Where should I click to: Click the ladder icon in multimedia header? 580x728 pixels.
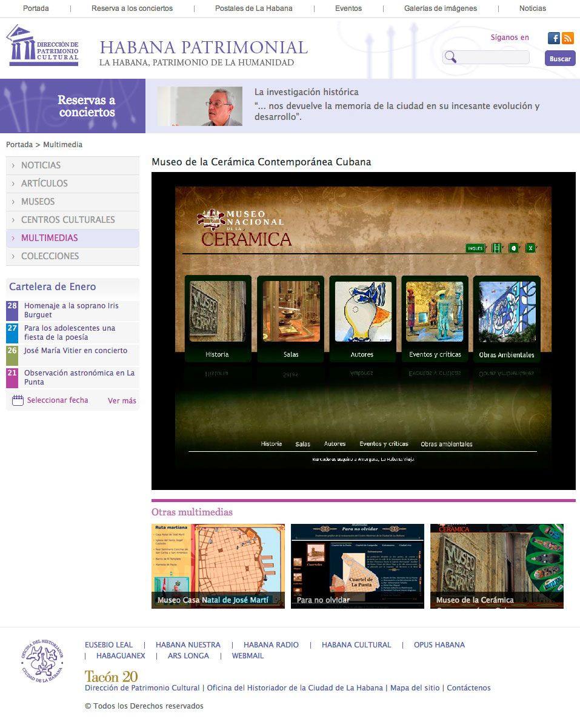click(497, 248)
